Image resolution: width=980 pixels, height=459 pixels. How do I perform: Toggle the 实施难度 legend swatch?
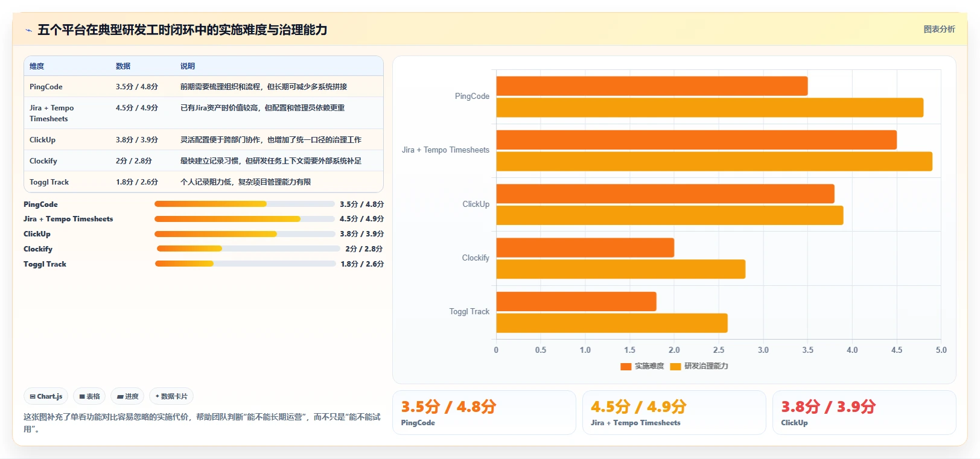point(626,366)
